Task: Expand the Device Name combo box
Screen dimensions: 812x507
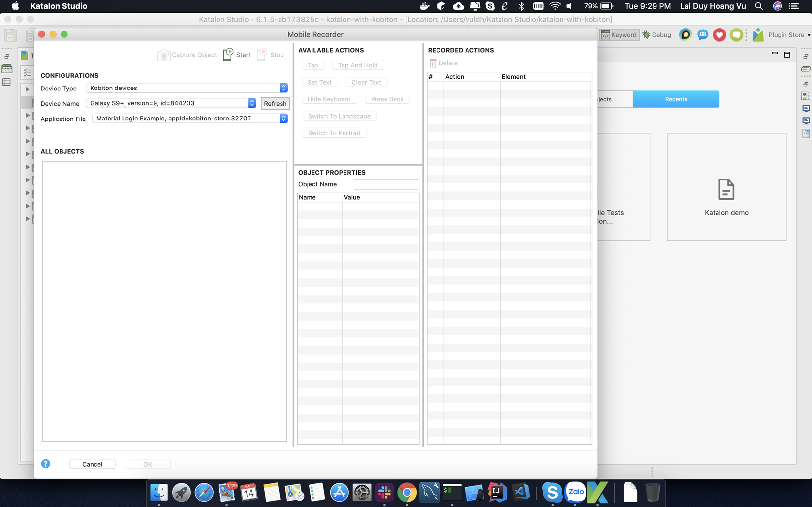Action: point(171,103)
